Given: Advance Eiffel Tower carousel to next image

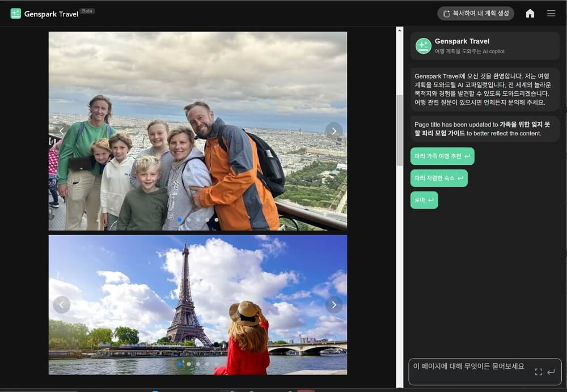Looking at the screenshot, I should [334, 305].
